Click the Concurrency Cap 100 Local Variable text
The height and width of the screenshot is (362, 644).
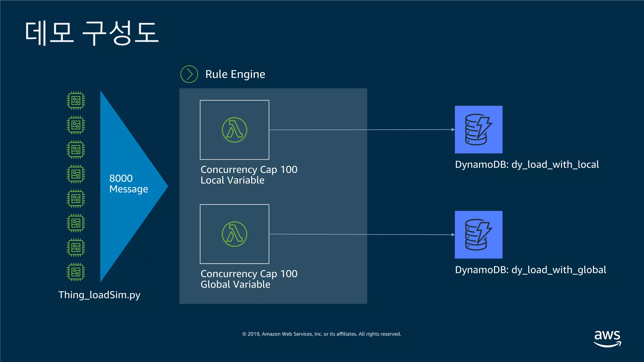coord(248,175)
